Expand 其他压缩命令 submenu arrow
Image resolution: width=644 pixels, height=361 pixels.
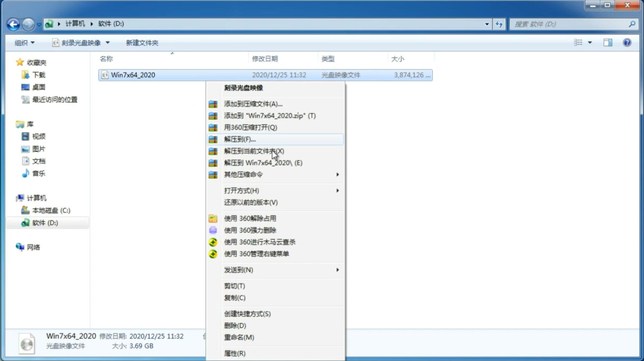[x=337, y=174]
